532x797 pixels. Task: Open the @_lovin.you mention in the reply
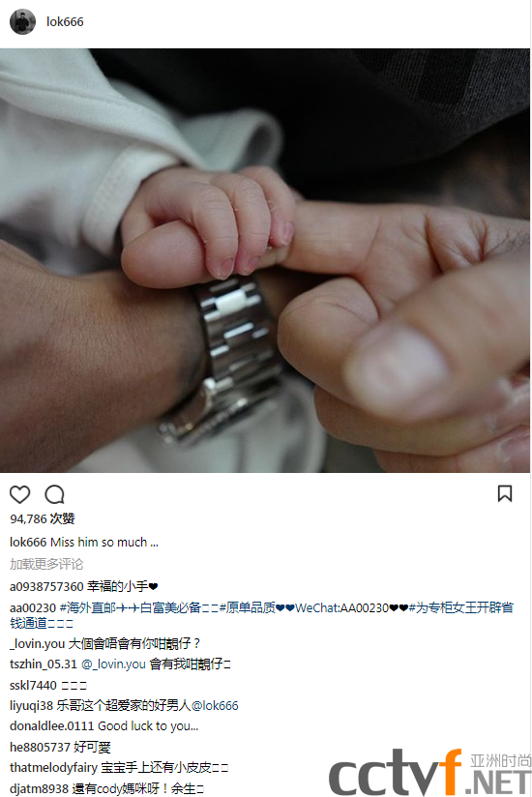click(x=113, y=664)
